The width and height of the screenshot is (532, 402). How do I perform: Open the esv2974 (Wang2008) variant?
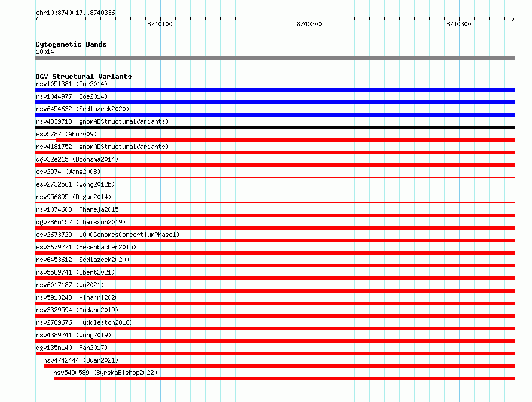pyautogui.click(x=68, y=172)
